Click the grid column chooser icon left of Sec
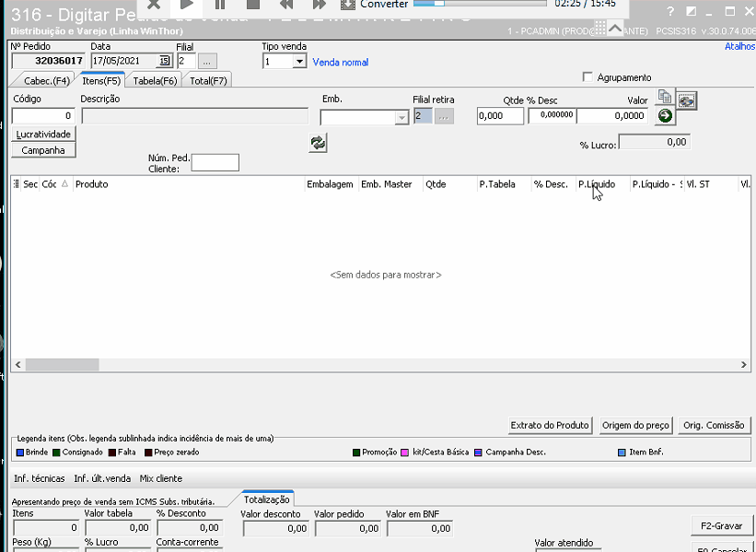The height and width of the screenshot is (552, 756). pos(16,183)
